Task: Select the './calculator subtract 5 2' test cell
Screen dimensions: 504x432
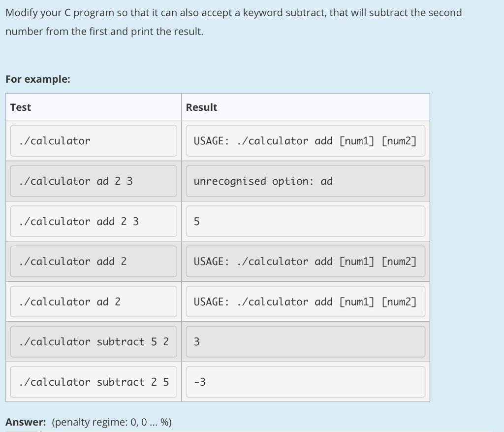Action: point(94,341)
